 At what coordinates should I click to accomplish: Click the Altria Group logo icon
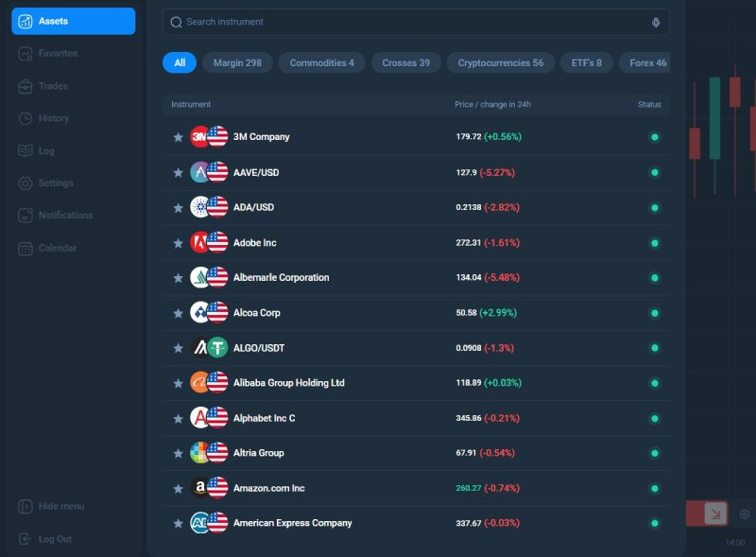click(x=198, y=453)
